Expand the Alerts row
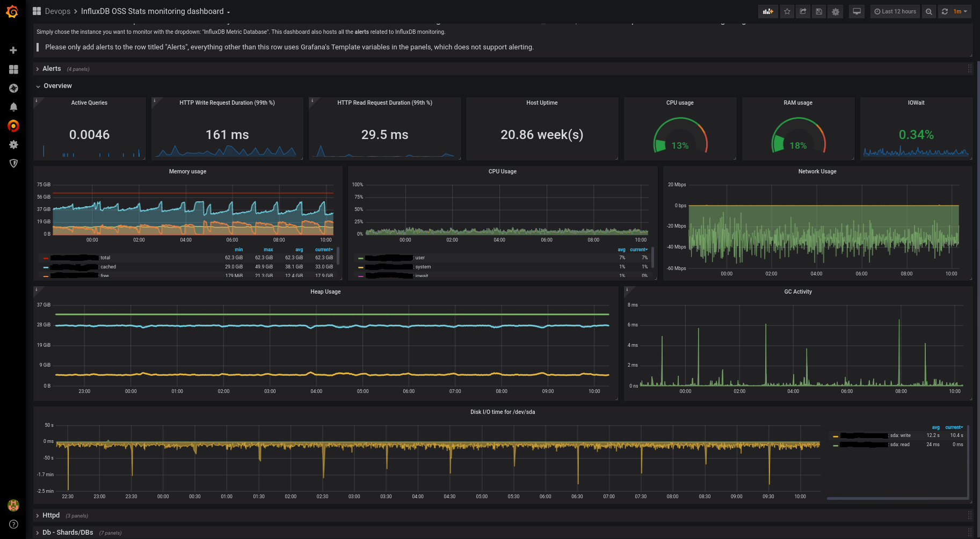980x539 pixels. point(52,69)
